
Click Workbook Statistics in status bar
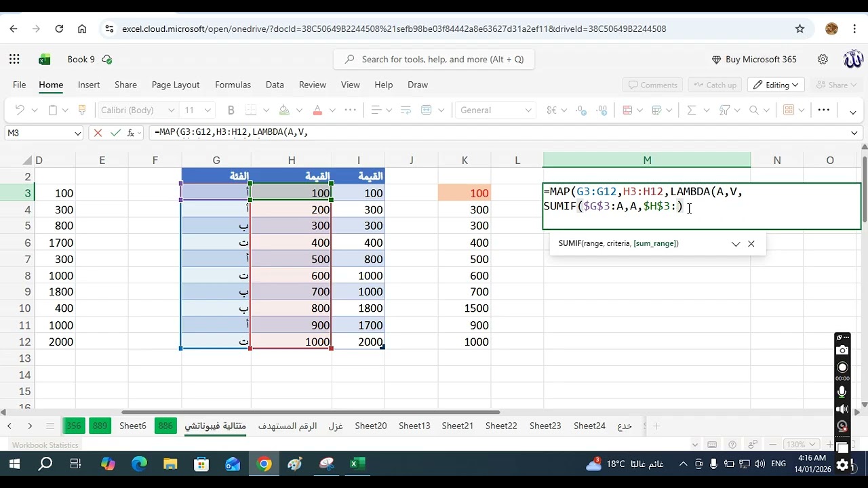click(x=45, y=445)
